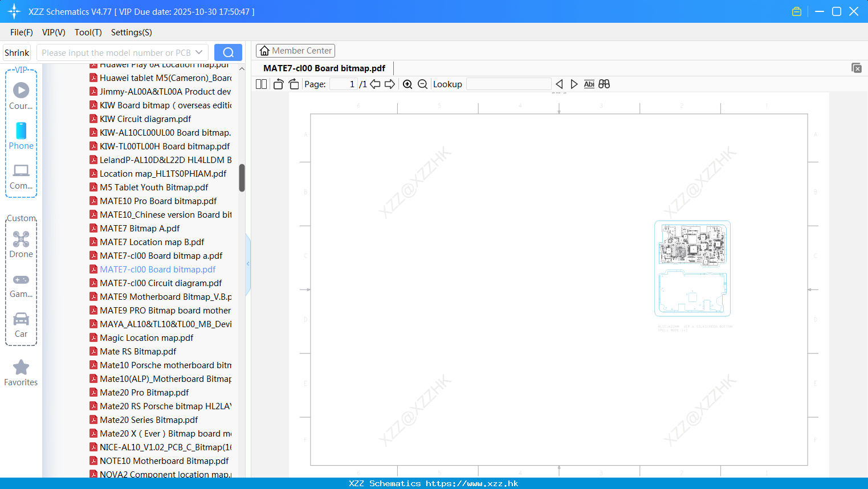Expand the model number dropdown arrow

(x=199, y=52)
